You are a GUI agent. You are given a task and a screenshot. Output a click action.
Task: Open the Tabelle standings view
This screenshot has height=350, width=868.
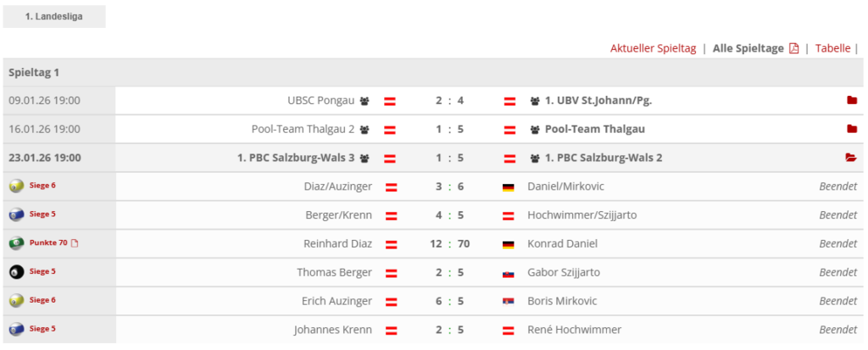click(832, 48)
